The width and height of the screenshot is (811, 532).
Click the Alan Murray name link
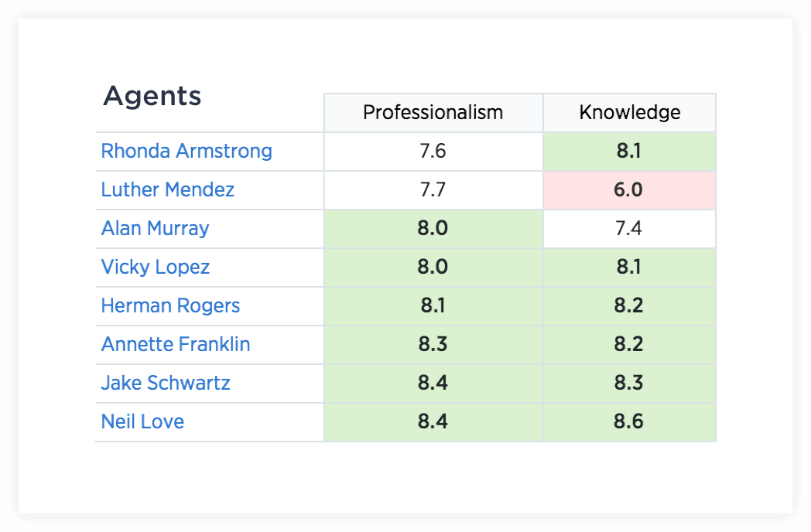[x=155, y=228]
